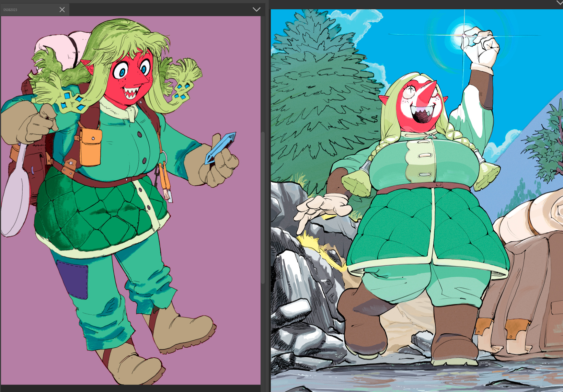Image resolution: width=563 pixels, height=392 pixels.
Task: Click the glowing sparkle in the raised hand
Action: [x=463, y=35]
